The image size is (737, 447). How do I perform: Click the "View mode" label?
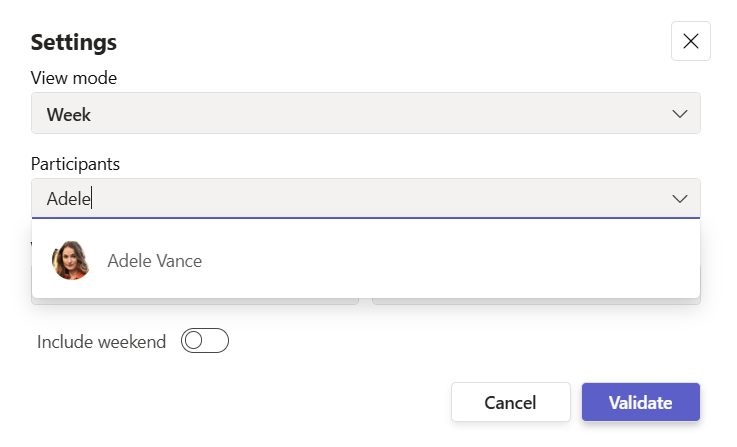coord(74,77)
